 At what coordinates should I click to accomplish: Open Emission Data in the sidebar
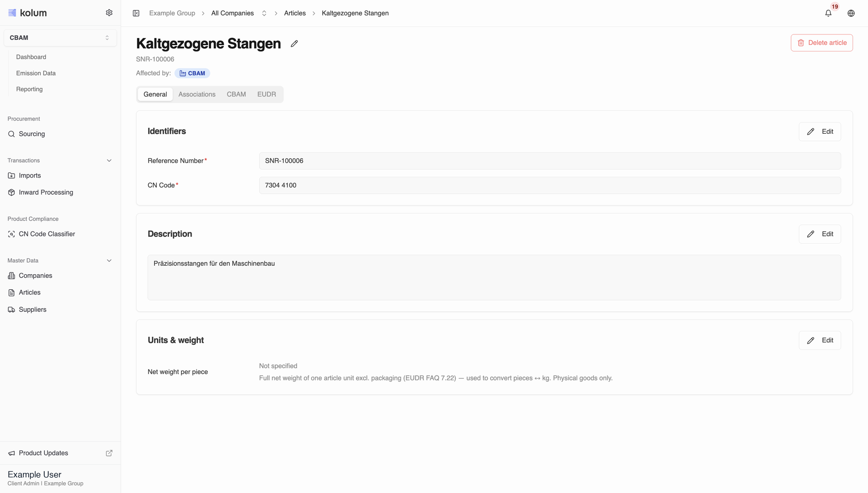(36, 73)
